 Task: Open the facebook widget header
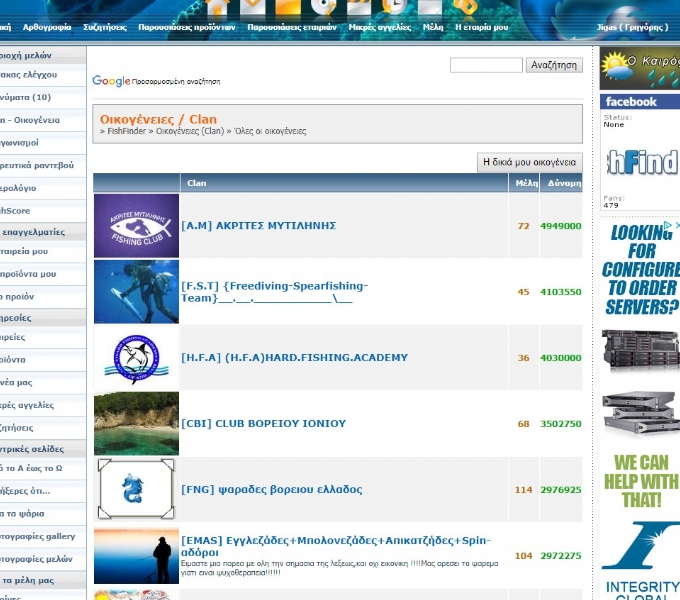[x=640, y=102]
